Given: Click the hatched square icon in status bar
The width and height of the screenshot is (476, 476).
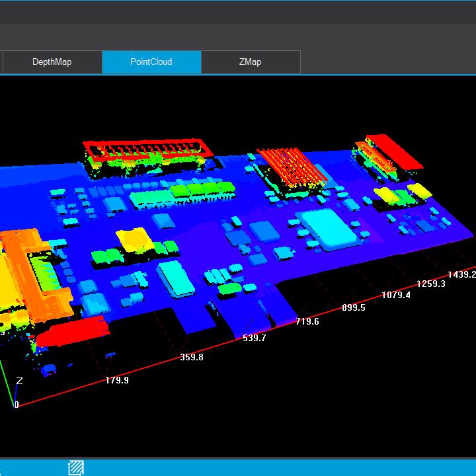Looking at the screenshot, I should 76,467.
